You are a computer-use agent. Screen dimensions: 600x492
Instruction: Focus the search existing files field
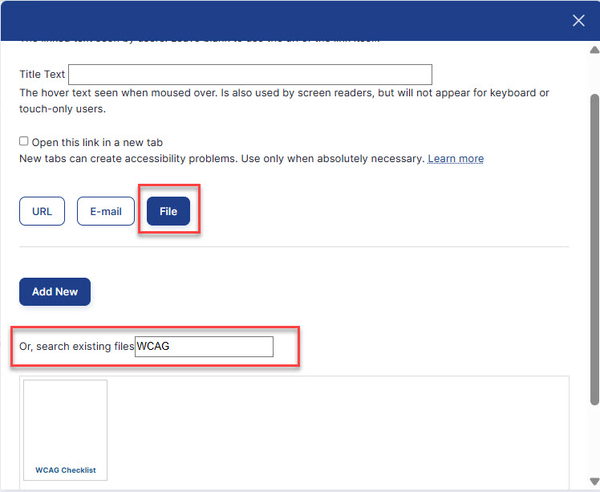pos(204,347)
